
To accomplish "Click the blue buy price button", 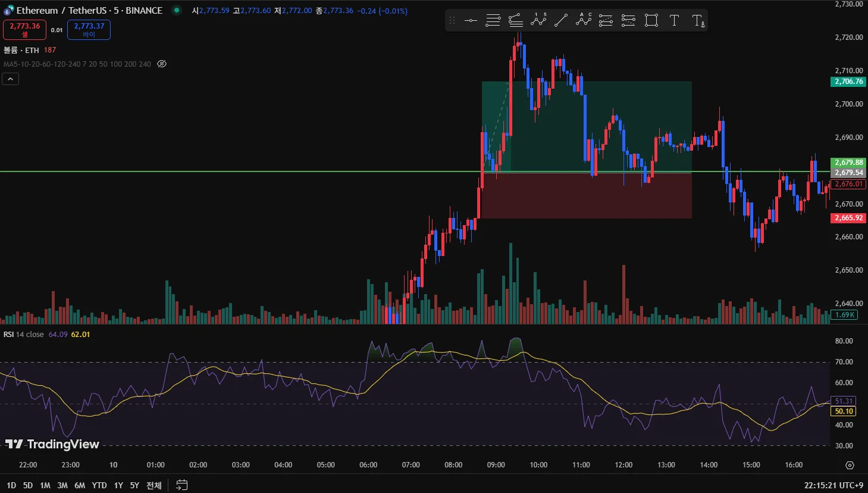I will [x=89, y=30].
